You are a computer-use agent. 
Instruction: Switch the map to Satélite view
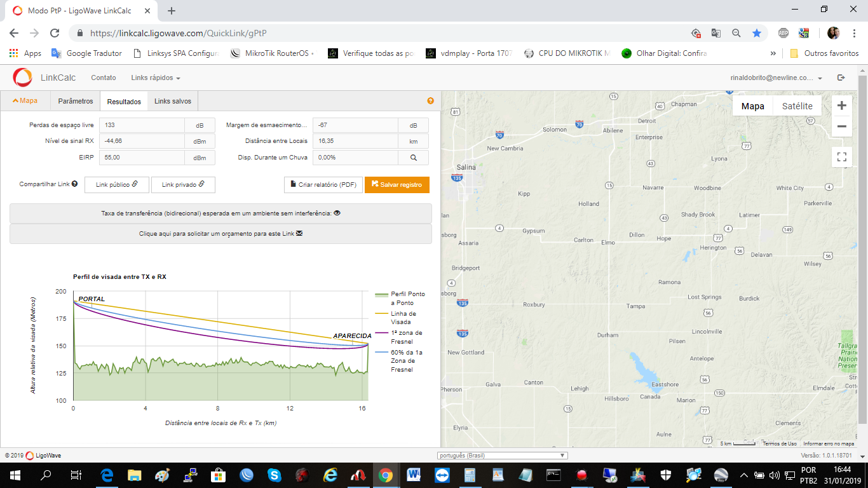pos(797,106)
